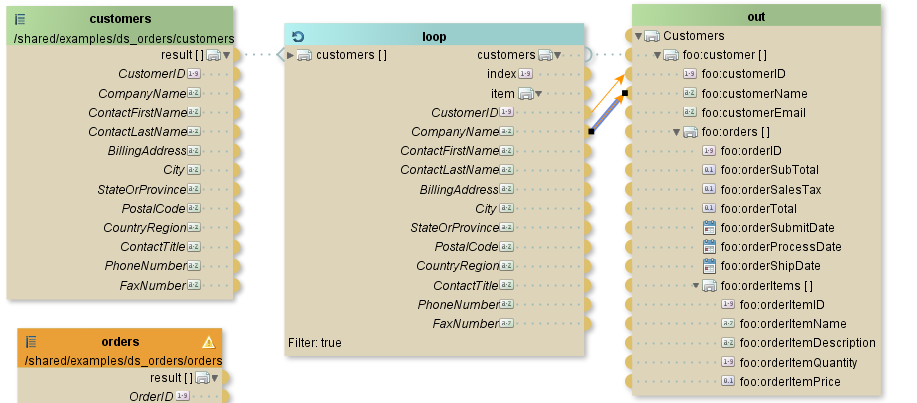Click the warning triangle on orders node
The height and width of the screenshot is (403, 917).
[208, 342]
